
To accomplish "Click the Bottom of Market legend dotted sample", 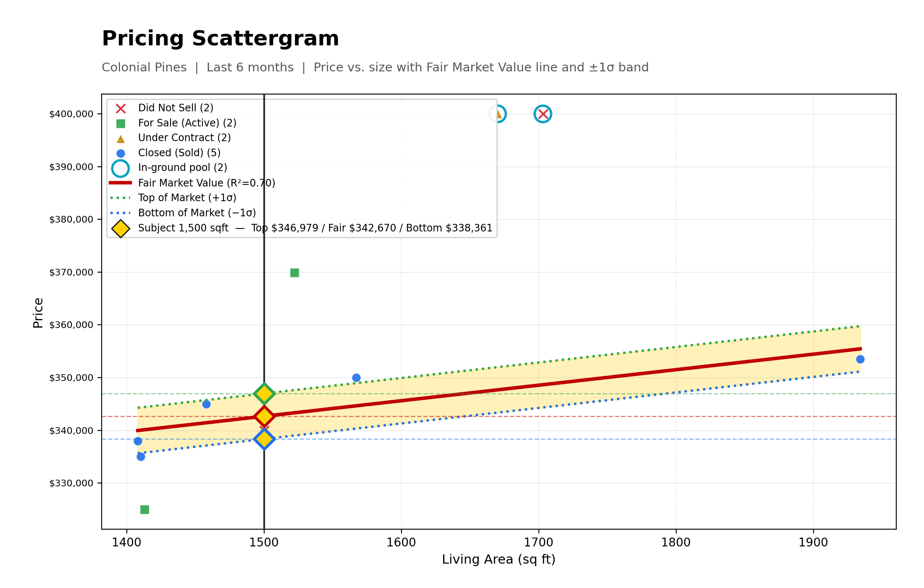I will point(121,213).
